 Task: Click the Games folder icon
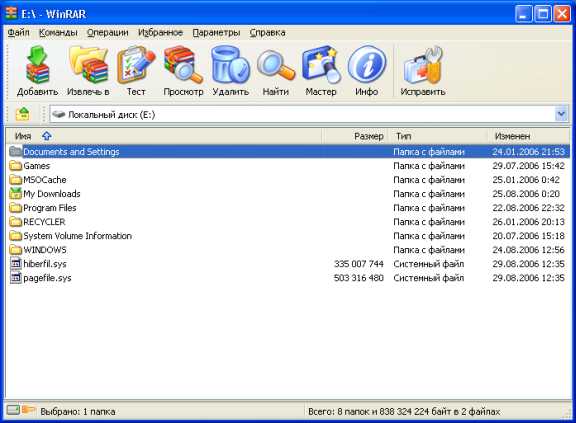(15, 166)
